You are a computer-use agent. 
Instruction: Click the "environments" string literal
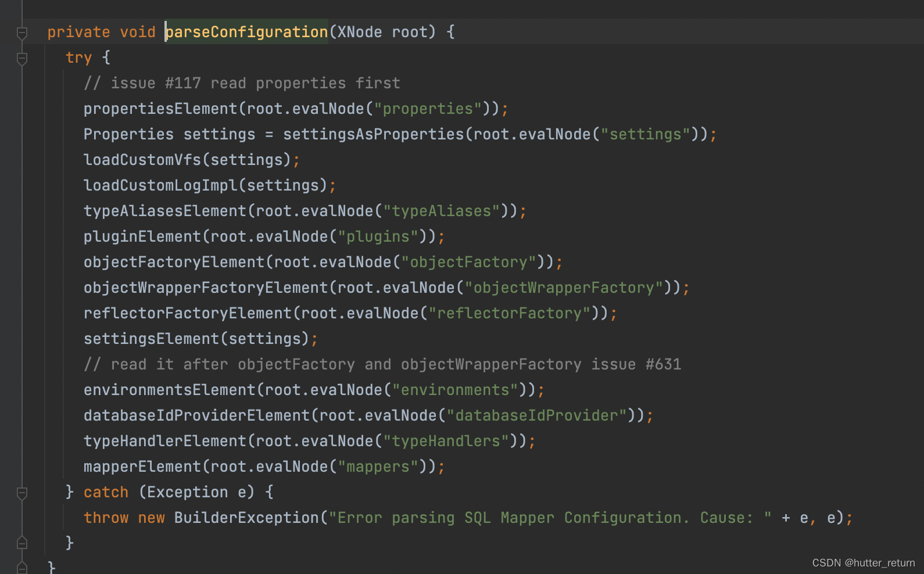coord(455,390)
